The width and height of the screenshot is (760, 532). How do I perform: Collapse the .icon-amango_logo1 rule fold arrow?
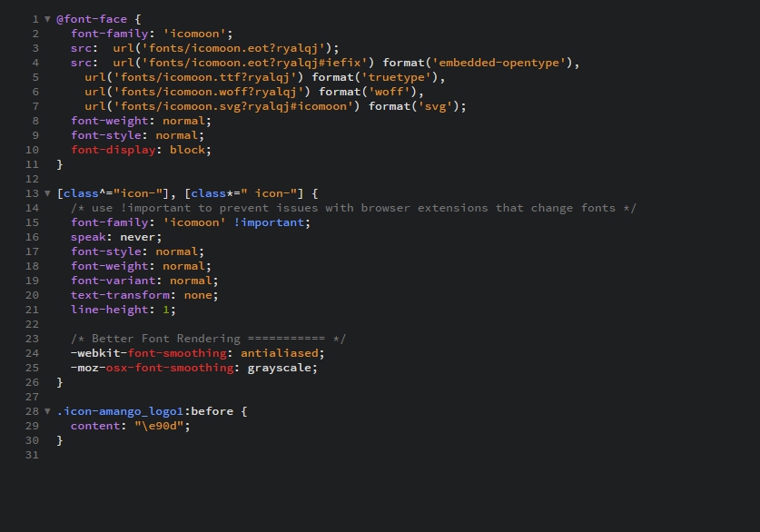pyautogui.click(x=47, y=411)
